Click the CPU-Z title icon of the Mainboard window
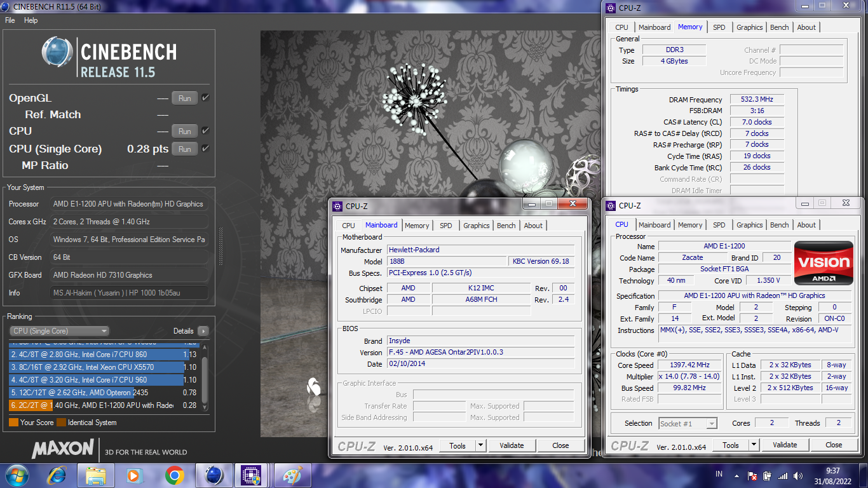 pos(337,206)
